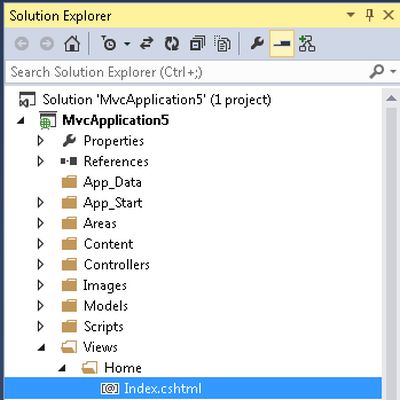Click the Scripts folder icon

[69, 327]
